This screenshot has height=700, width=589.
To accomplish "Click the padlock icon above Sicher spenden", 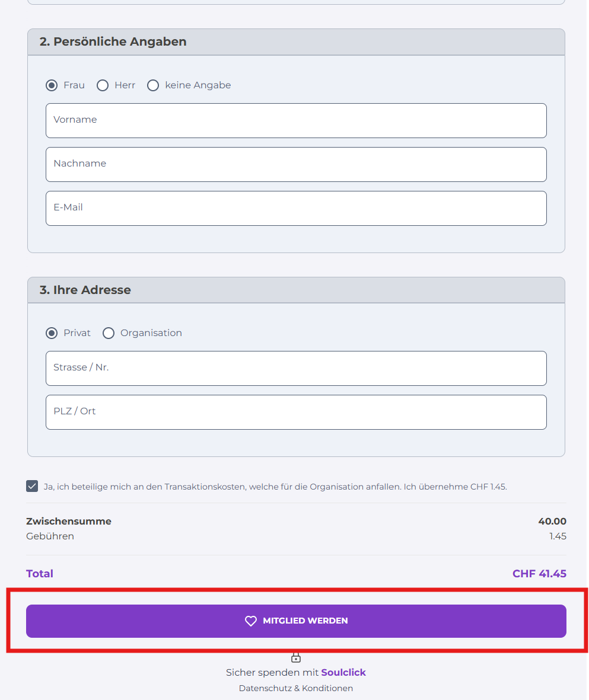I will point(296,657).
